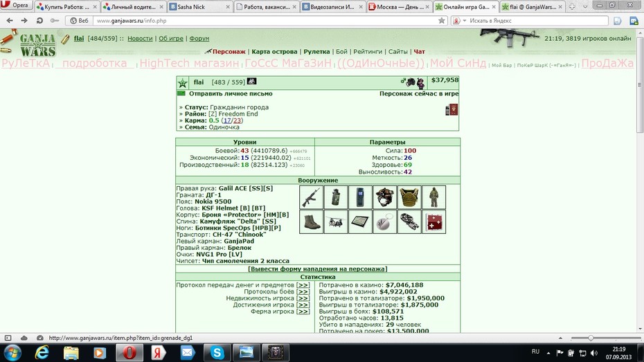Open the self-healing chip medkit icon
Screen dimensions: 644x362
[x=433, y=221]
